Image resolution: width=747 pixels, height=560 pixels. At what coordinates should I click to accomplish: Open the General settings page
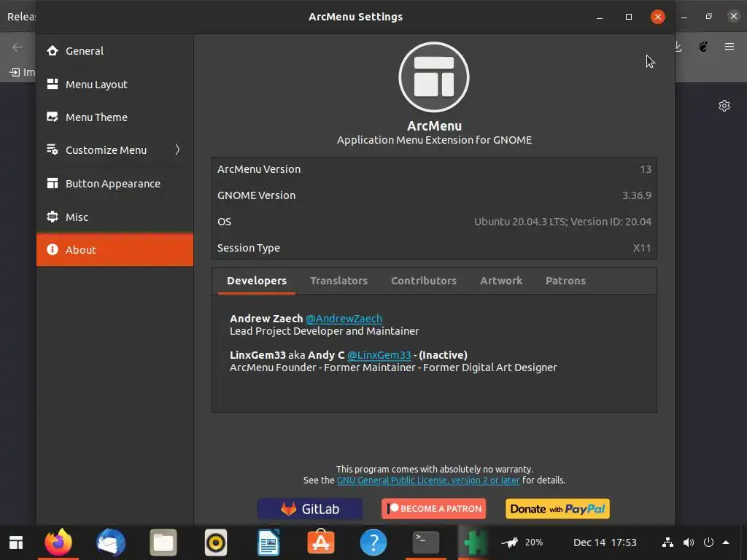click(115, 51)
